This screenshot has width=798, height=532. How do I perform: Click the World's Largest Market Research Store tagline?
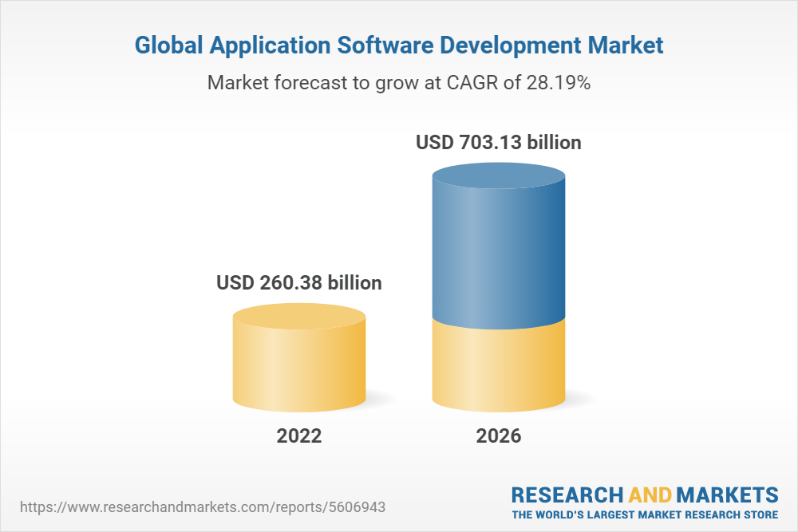[x=645, y=514]
